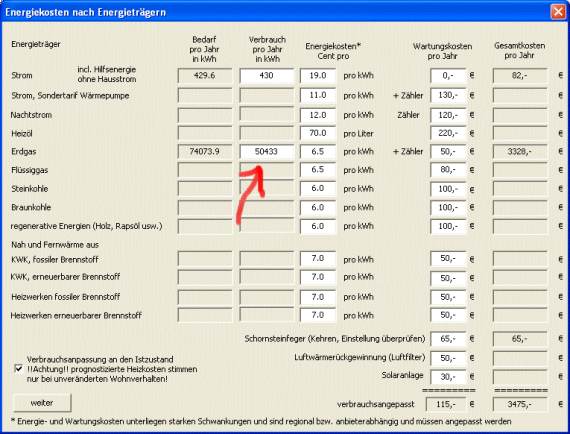Edit Solaranlage cost field 30,-
570x434 pixels.
point(448,377)
